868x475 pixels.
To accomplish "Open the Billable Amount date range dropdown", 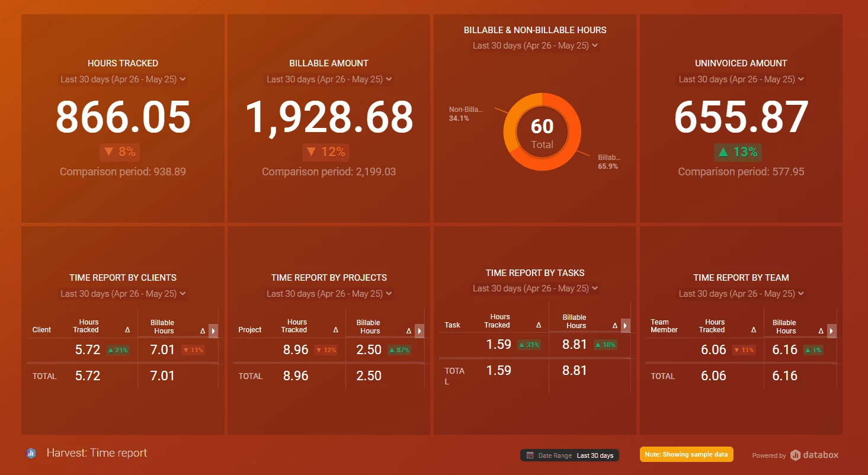I will coord(329,79).
